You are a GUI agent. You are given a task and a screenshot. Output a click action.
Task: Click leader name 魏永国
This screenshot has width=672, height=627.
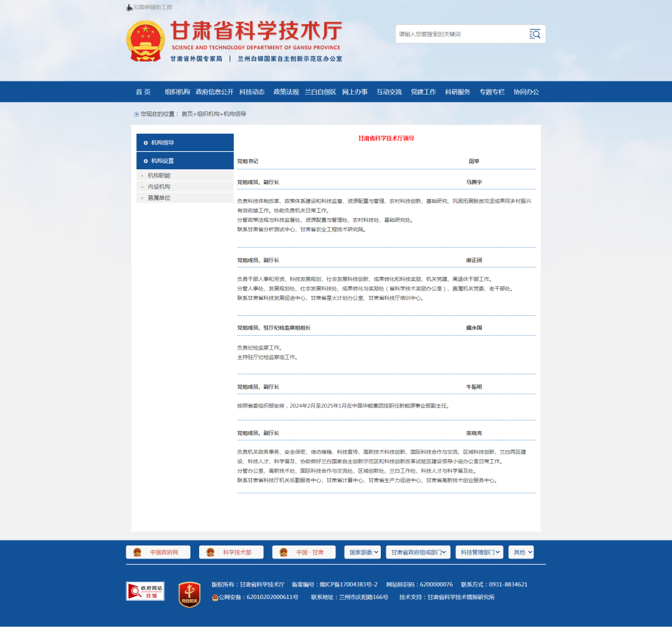474,328
